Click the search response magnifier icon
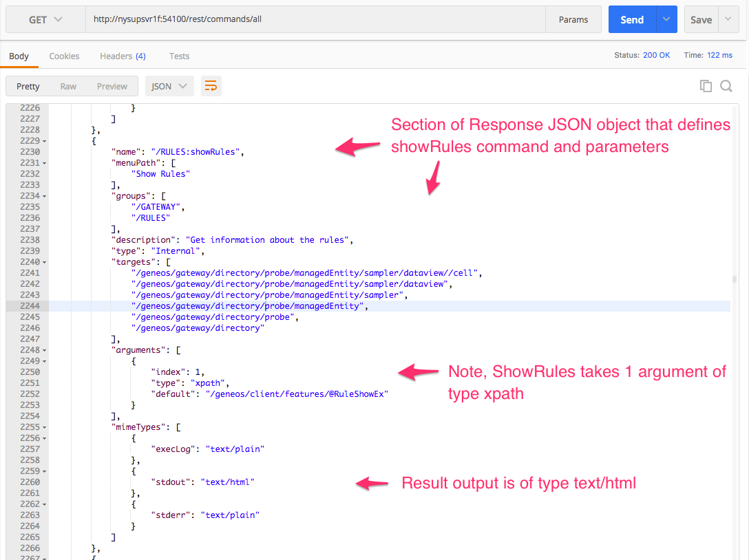Image resolution: width=749 pixels, height=560 pixels. [x=726, y=86]
